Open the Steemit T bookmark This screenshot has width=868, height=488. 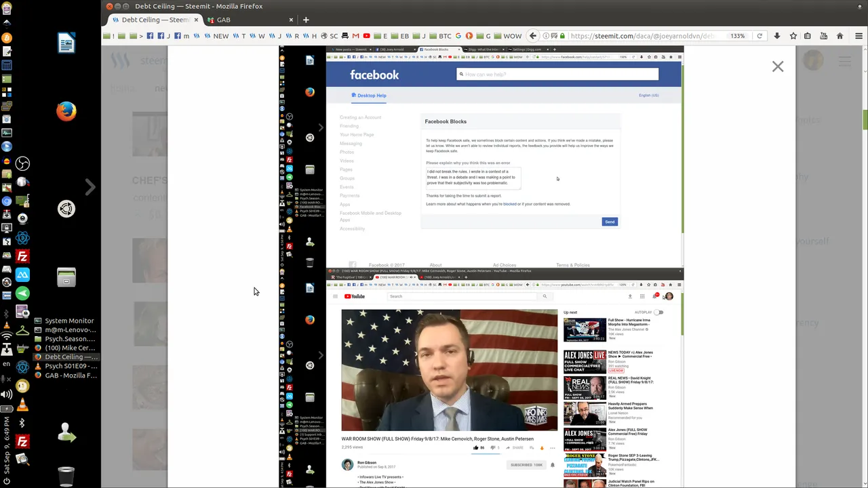click(239, 36)
